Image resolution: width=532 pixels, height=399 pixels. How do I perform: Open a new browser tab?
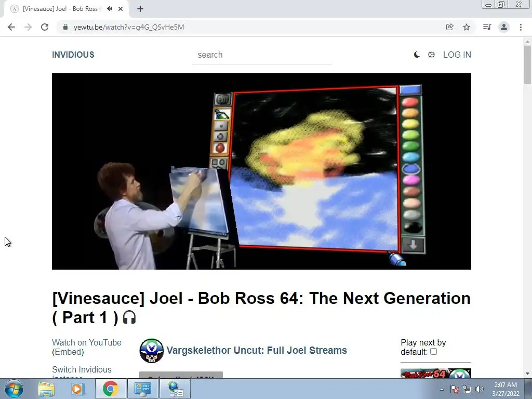point(140,9)
